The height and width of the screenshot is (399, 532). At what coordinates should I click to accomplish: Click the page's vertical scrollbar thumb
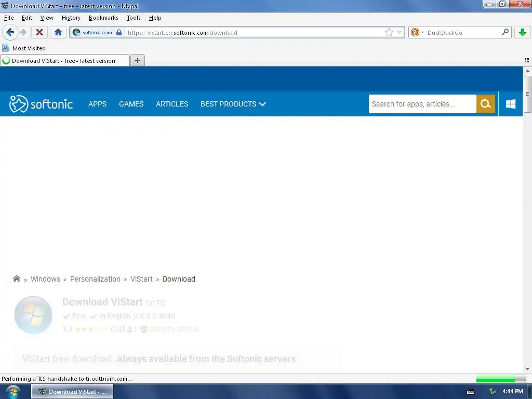pyautogui.click(x=527, y=94)
